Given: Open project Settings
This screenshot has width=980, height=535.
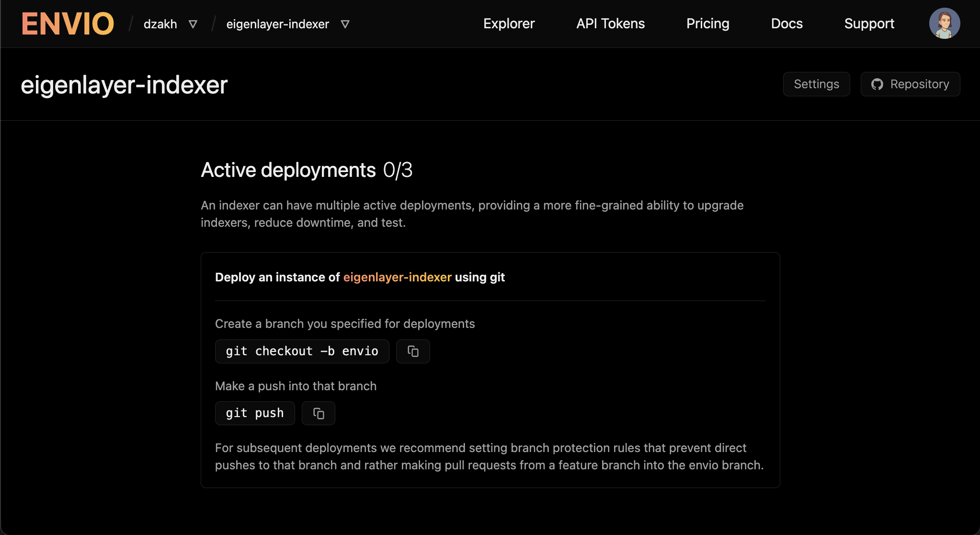Looking at the screenshot, I should [816, 84].
